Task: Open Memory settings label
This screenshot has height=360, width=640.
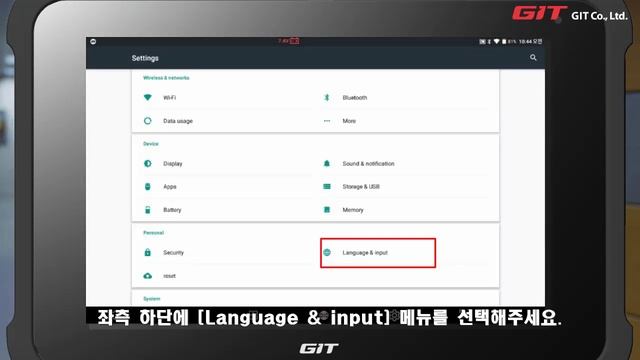Action: [x=353, y=210]
